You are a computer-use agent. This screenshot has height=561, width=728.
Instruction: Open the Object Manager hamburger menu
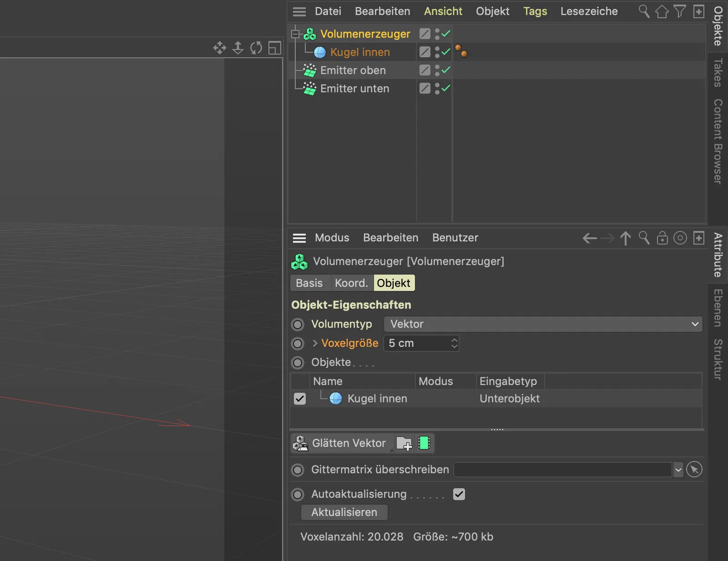[x=299, y=11]
